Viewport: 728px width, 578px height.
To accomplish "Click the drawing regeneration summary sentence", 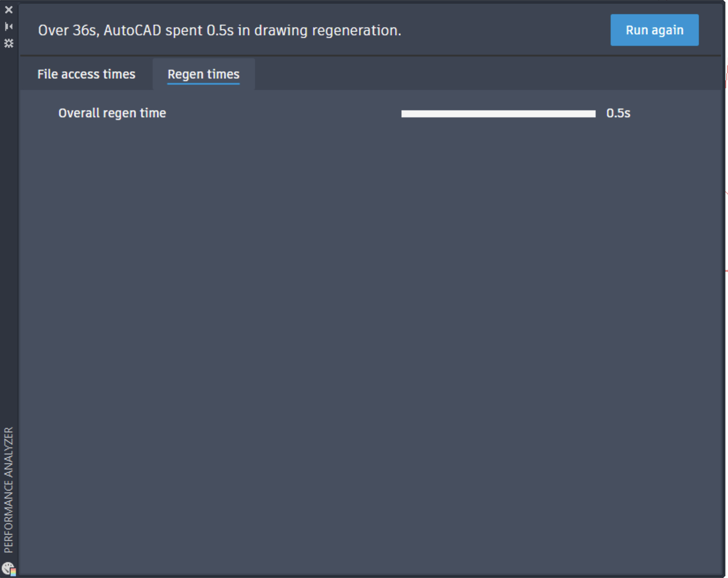I will tap(220, 30).
